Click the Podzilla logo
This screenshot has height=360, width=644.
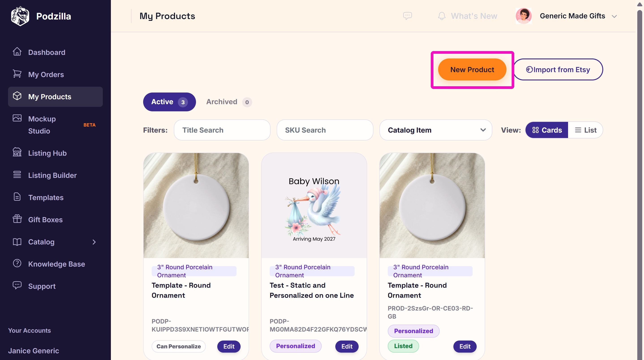click(x=20, y=16)
